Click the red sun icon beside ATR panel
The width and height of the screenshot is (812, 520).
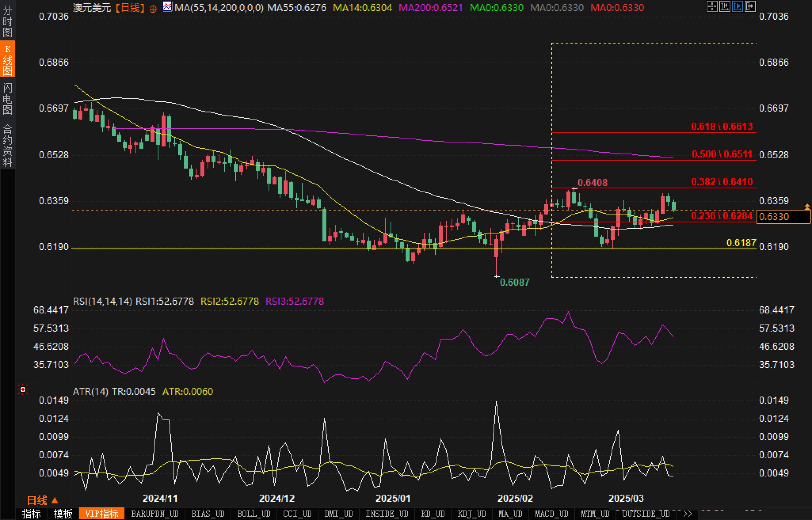pyautogui.click(x=23, y=390)
